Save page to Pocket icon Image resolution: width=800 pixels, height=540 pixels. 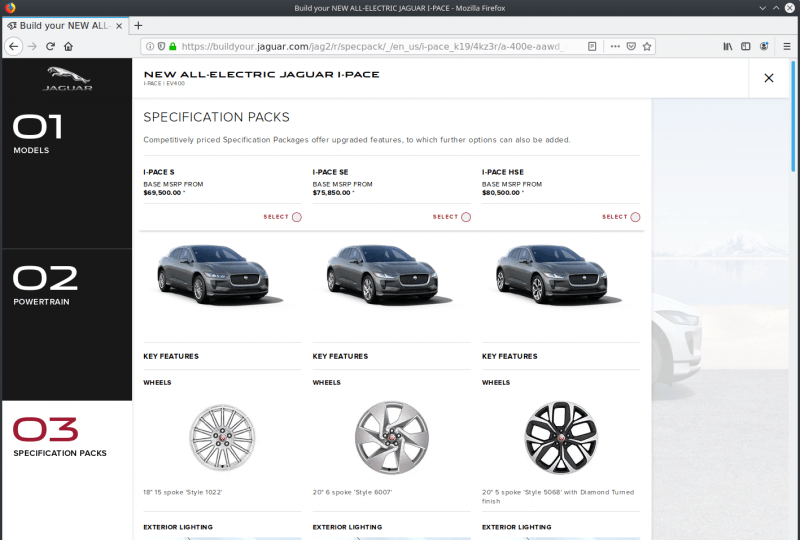(631, 46)
